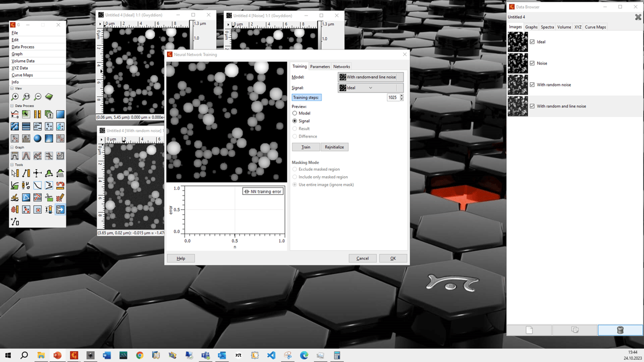
Task: Confirm the dialog with OK
Action: 393,258
